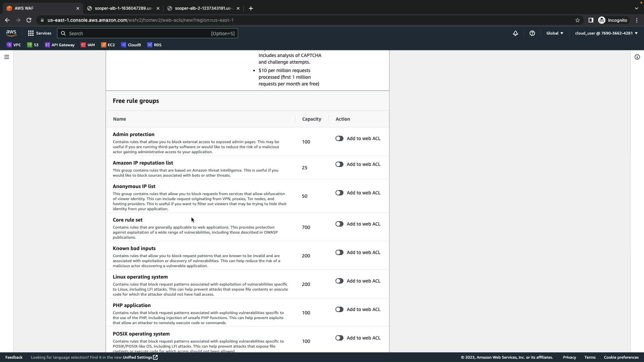The image size is (644, 362).
Task: Click the AWS help question mark icon
Action: tap(532, 33)
